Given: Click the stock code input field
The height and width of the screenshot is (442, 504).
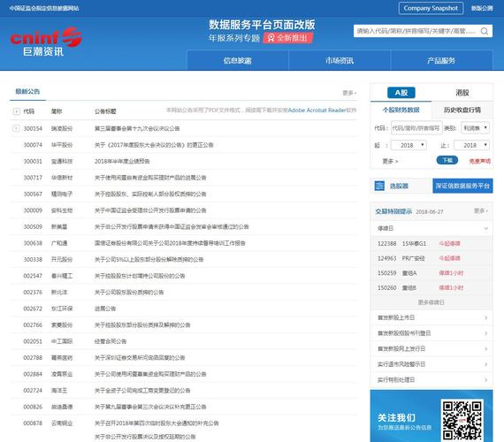Looking at the screenshot, I should click(x=416, y=128).
